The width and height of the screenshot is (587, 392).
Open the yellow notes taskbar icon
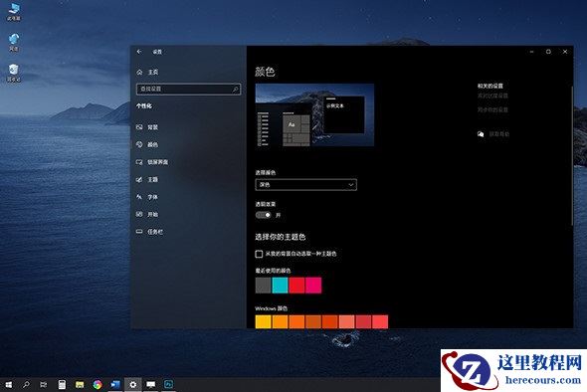click(x=80, y=384)
